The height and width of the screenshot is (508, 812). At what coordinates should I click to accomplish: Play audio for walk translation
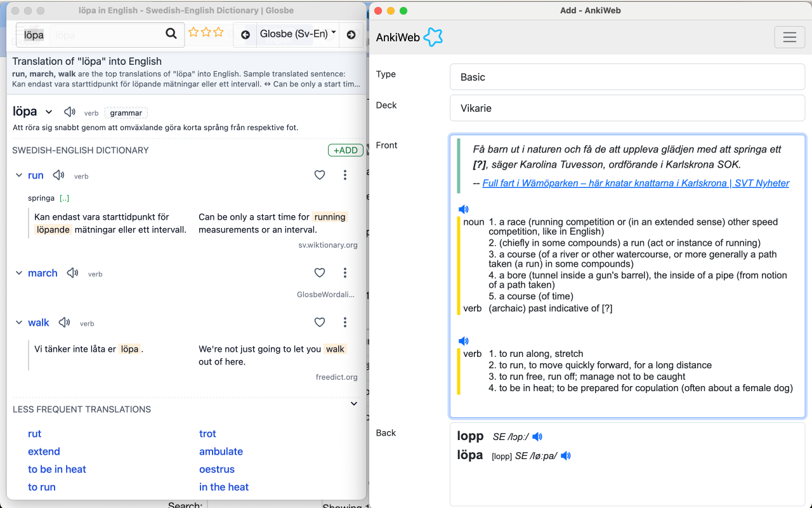click(x=64, y=323)
